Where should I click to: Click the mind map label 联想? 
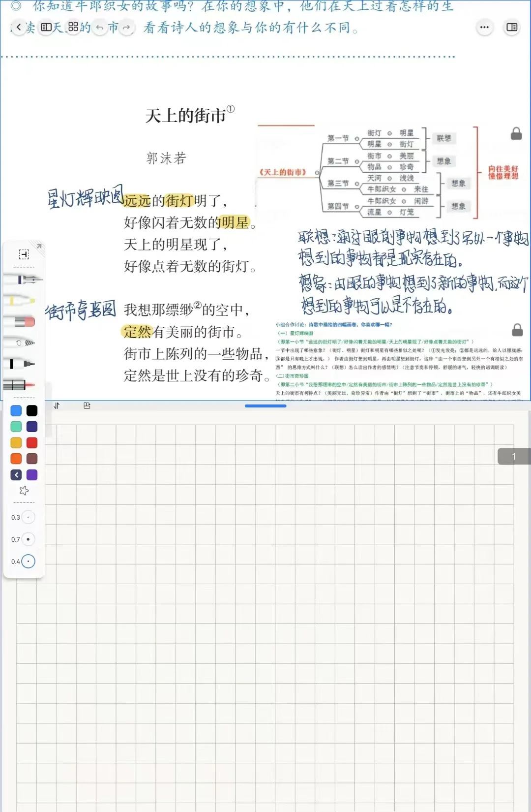click(x=443, y=138)
